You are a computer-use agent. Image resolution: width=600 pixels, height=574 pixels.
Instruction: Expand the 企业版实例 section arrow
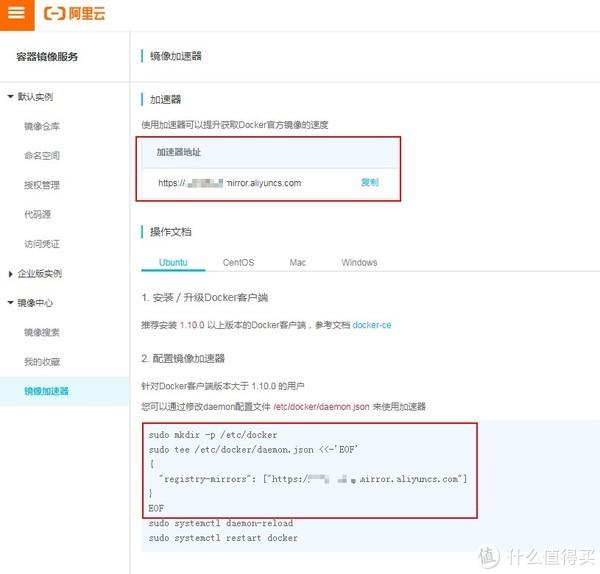click(10, 274)
